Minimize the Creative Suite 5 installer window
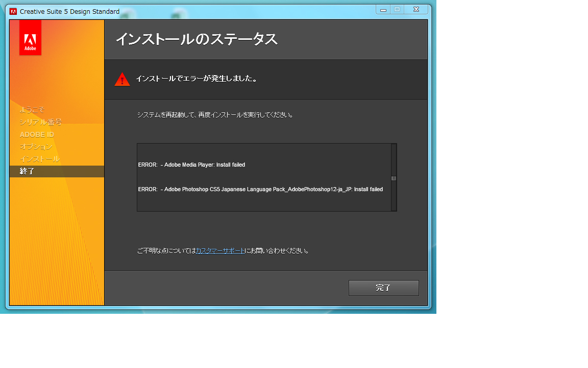 pos(383,9)
